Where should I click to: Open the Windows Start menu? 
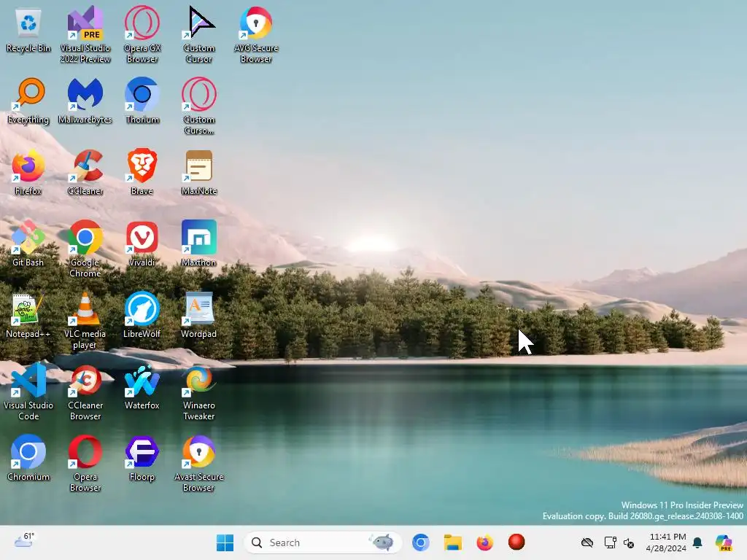point(225,542)
